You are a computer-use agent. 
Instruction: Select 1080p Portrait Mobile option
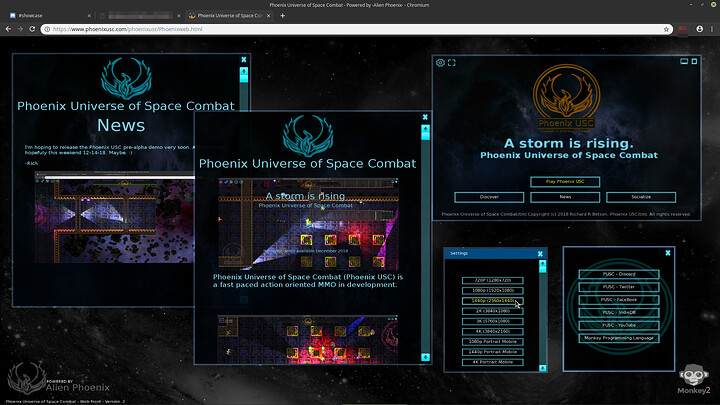493,342
